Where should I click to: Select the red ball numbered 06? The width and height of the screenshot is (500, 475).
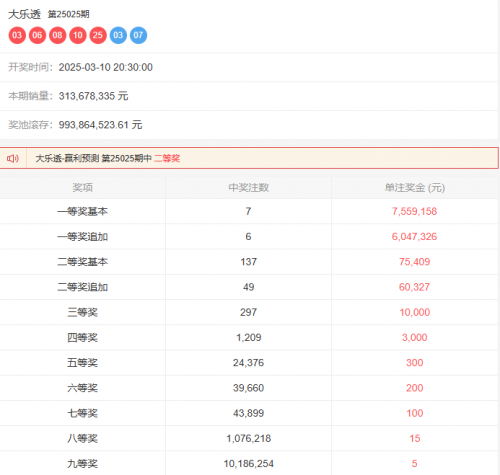[x=37, y=35]
